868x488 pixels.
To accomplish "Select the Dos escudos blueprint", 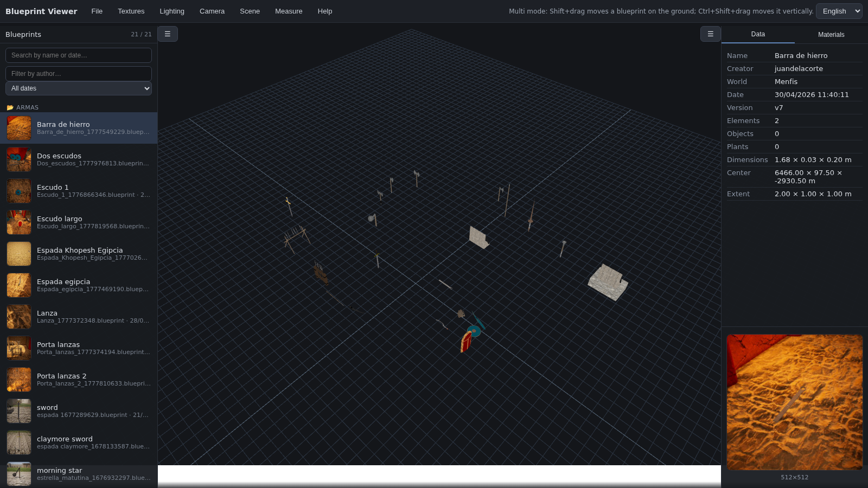I will pos(79,159).
